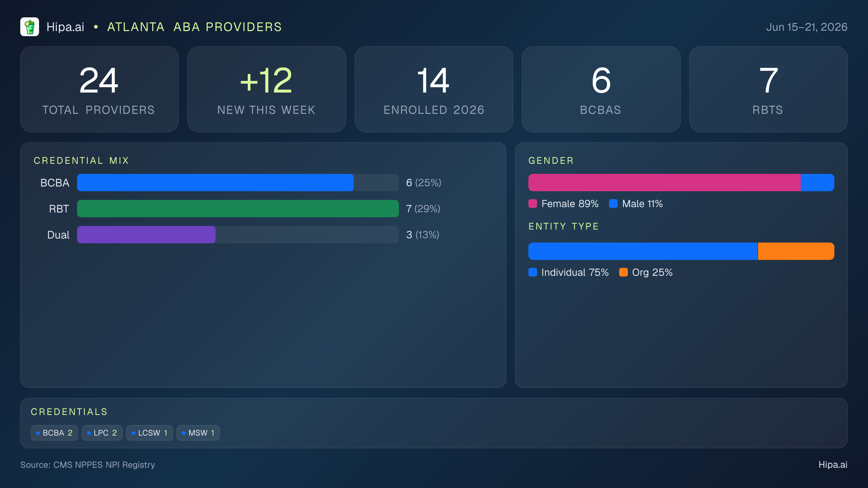Click the BCBA row label in credential mix
This screenshot has height=488, width=868.
tap(55, 183)
